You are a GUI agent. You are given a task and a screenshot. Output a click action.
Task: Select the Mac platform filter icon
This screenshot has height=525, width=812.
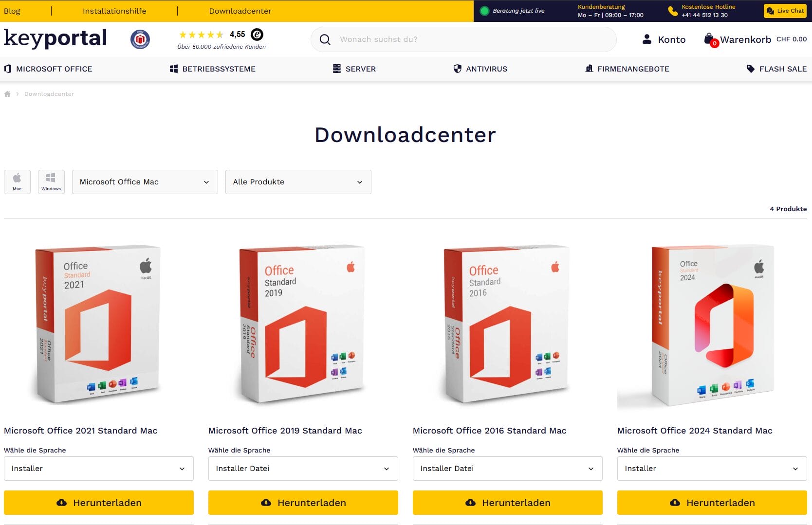click(17, 182)
